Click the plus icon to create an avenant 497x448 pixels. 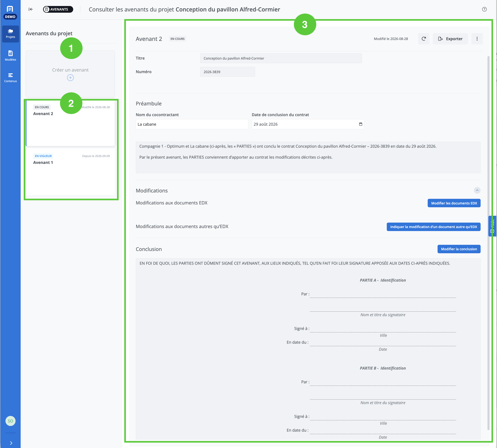coord(70,78)
